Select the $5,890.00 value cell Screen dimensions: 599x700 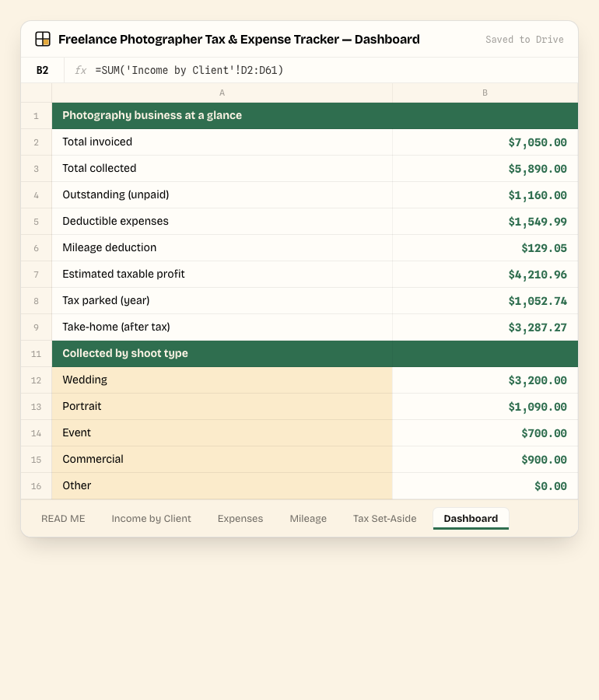(x=485, y=168)
